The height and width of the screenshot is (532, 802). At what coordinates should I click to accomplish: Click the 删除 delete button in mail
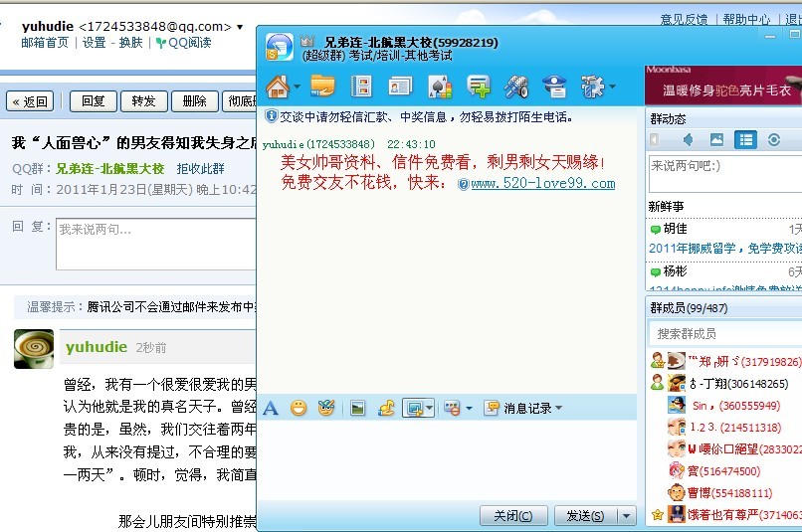[194, 101]
